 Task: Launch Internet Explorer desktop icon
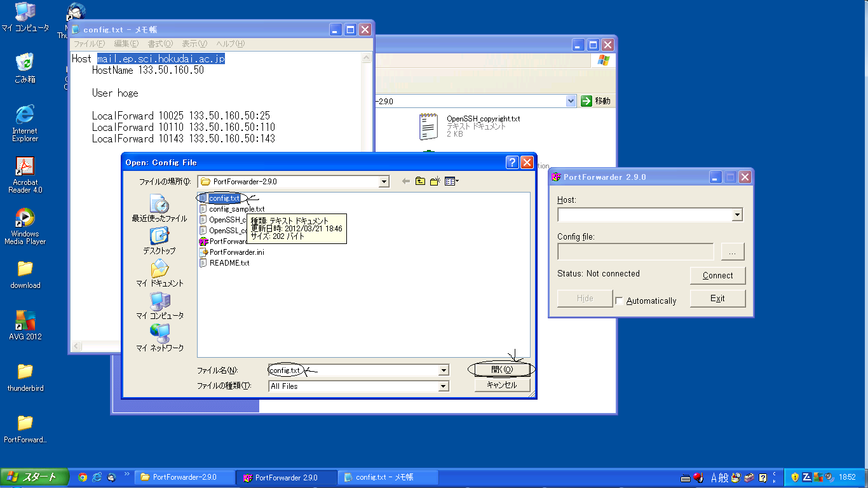point(25,123)
